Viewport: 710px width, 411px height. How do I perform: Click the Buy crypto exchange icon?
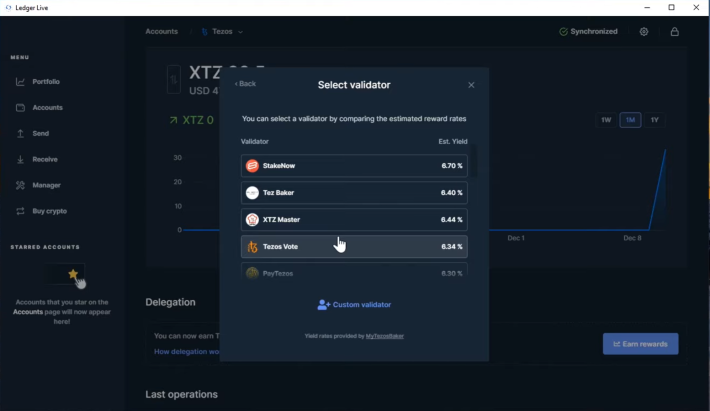(20, 211)
